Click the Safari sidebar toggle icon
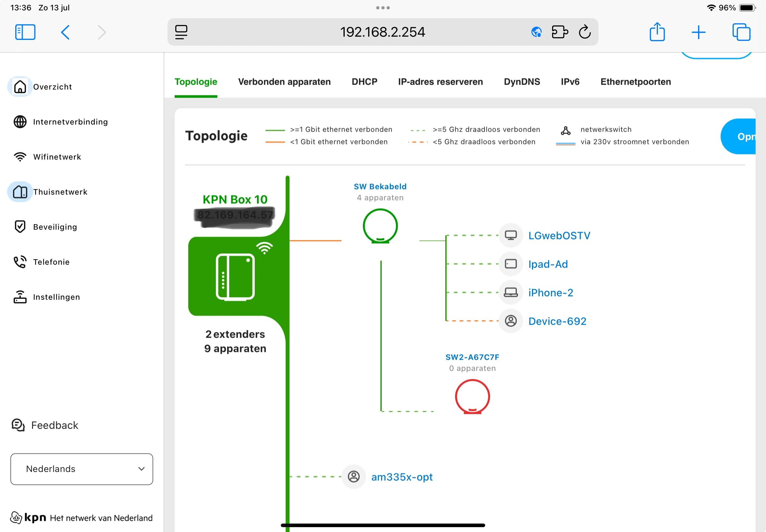 (x=25, y=32)
